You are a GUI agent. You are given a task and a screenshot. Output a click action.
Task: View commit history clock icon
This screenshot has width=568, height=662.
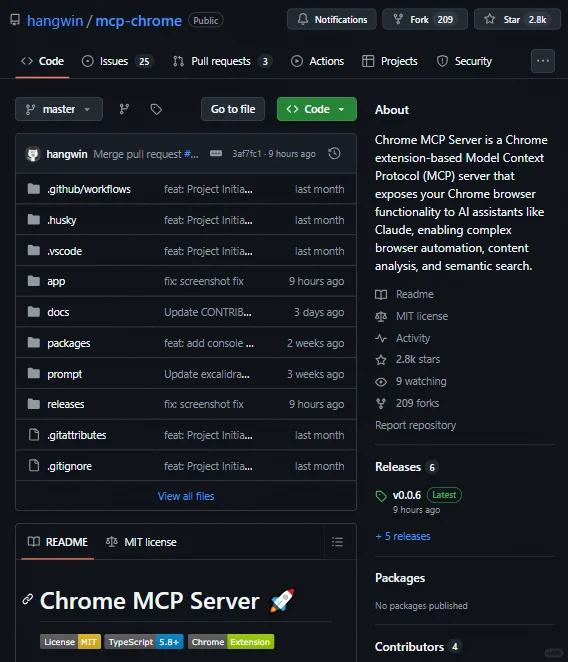click(334, 153)
